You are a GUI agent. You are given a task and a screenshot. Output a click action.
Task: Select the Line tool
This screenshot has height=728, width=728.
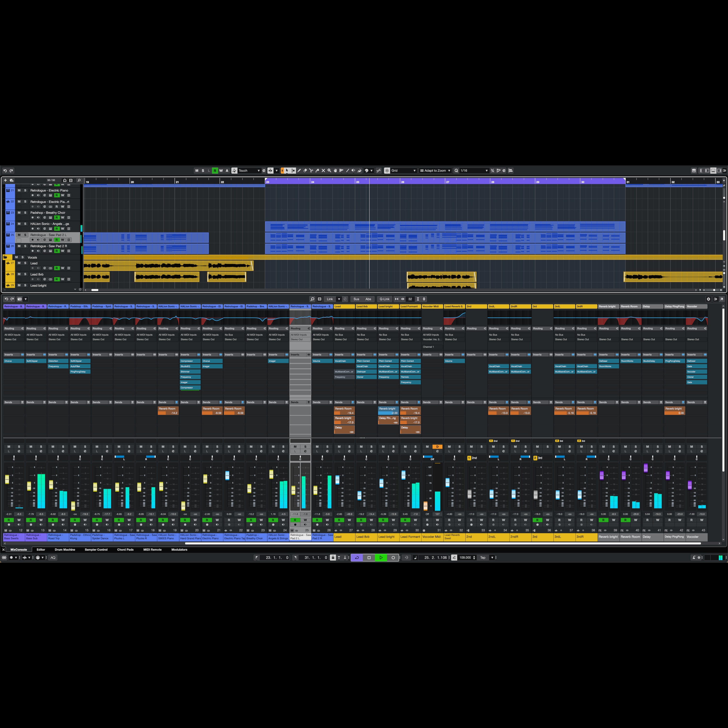pyautogui.click(x=347, y=171)
